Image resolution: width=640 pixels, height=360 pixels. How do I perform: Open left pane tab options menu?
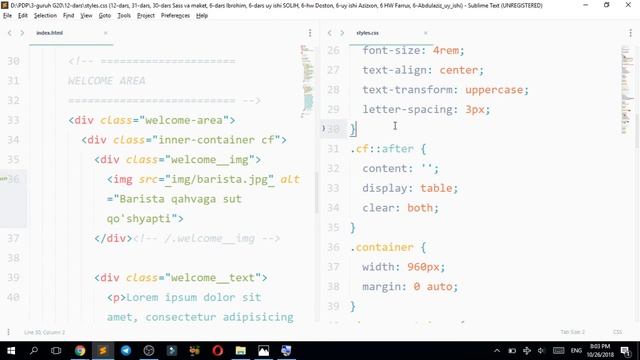tap(310, 33)
